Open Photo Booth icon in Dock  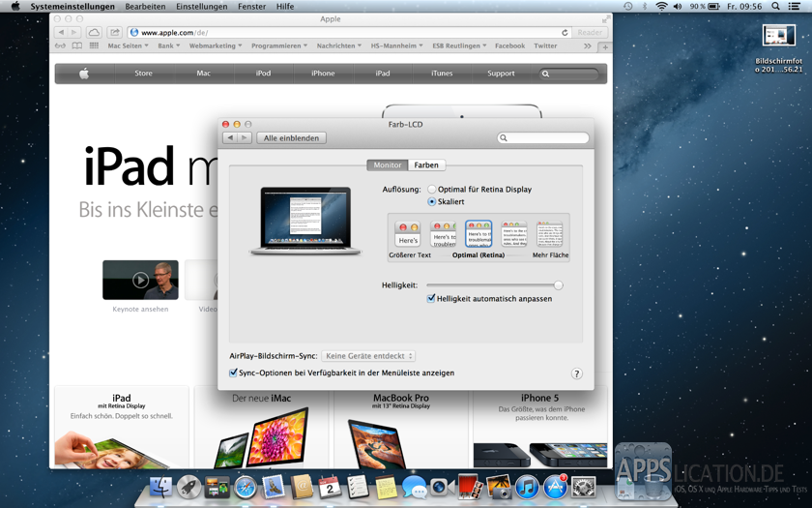(470, 488)
